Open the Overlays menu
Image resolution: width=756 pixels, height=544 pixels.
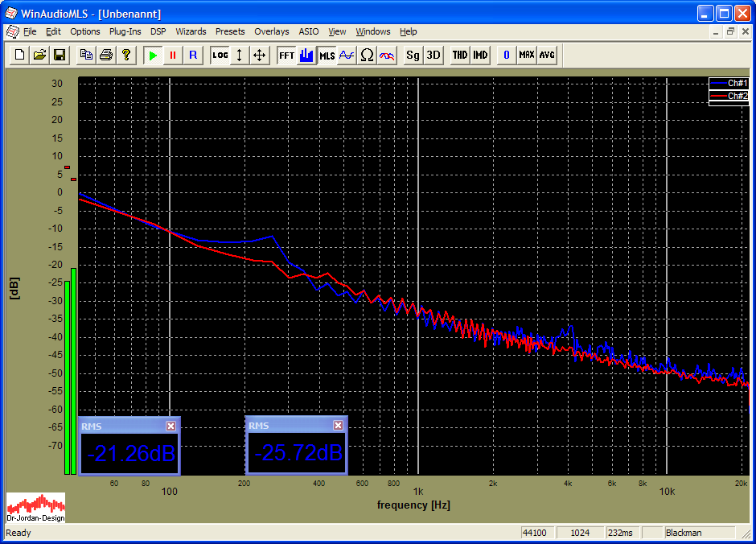point(271,31)
